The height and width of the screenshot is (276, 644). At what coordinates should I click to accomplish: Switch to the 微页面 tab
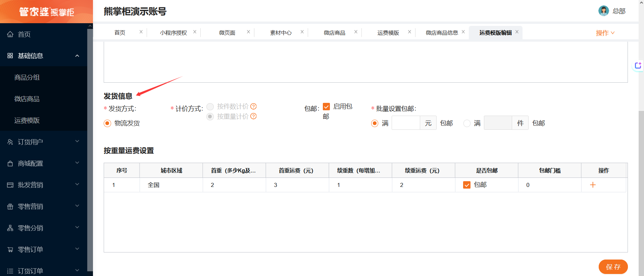(227, 33)
